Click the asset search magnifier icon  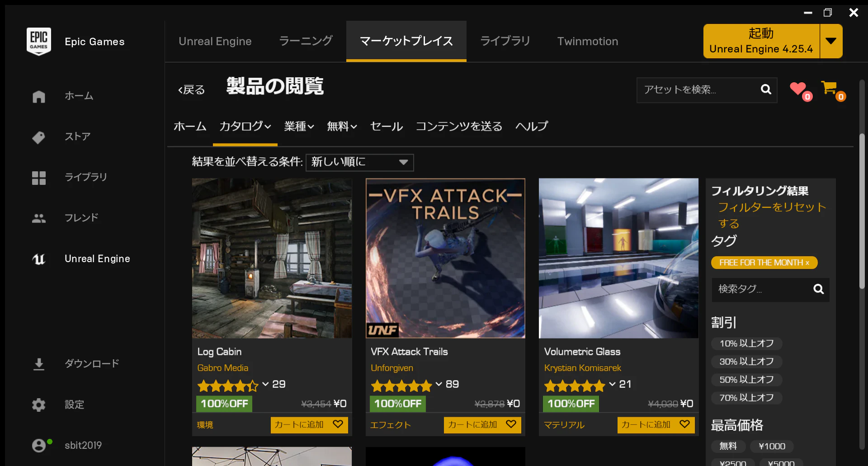(766, 89)
